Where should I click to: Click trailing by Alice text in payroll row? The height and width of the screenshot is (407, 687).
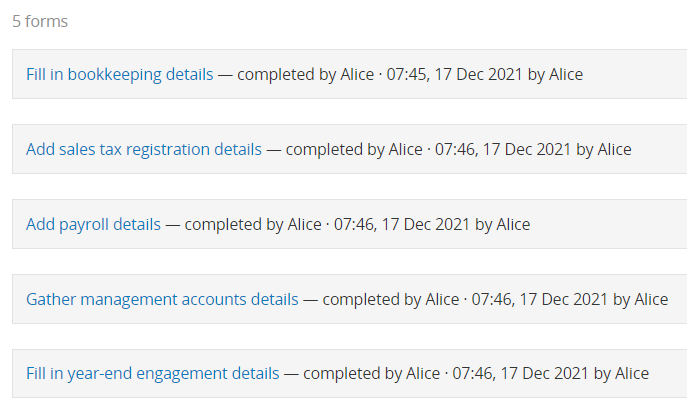point(503,224)
